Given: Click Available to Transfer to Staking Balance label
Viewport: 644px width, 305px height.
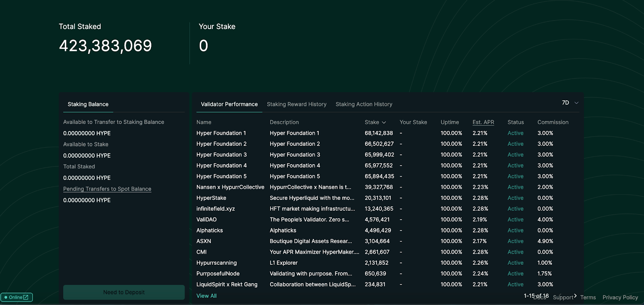Looking at the screenshot, I should 114,122.
